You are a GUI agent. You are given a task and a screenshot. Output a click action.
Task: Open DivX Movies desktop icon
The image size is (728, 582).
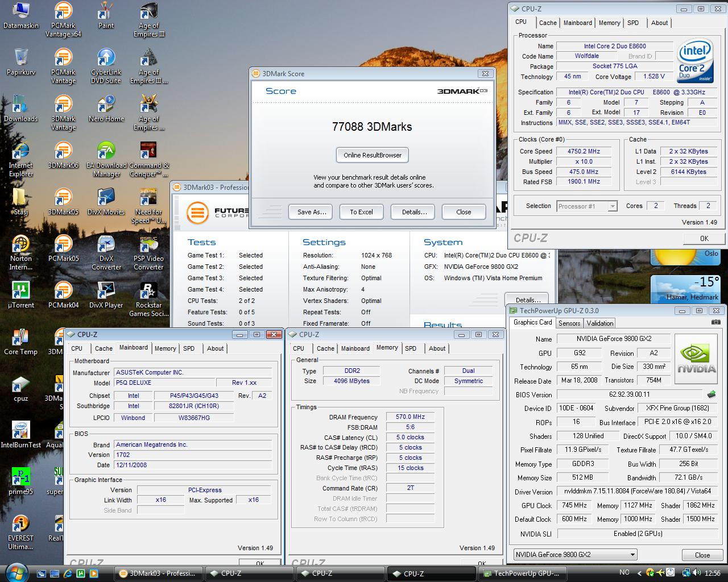106,202
